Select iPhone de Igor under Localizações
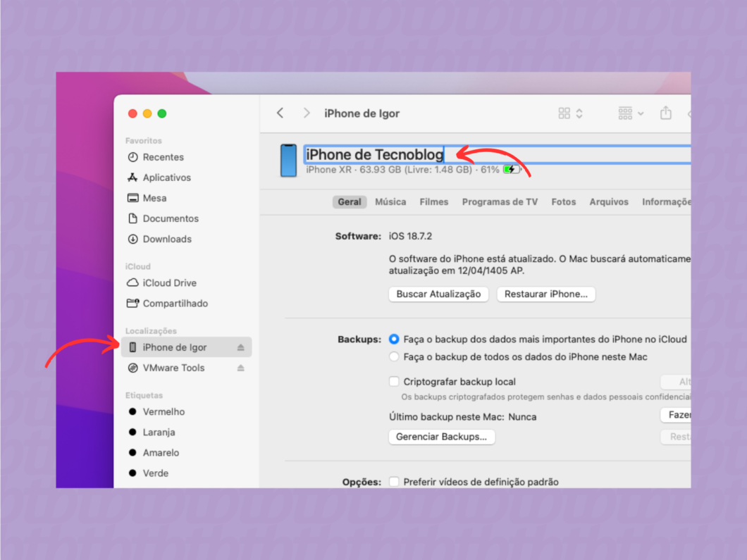This screenshot has width=747, height=560. tap(186, 347)
